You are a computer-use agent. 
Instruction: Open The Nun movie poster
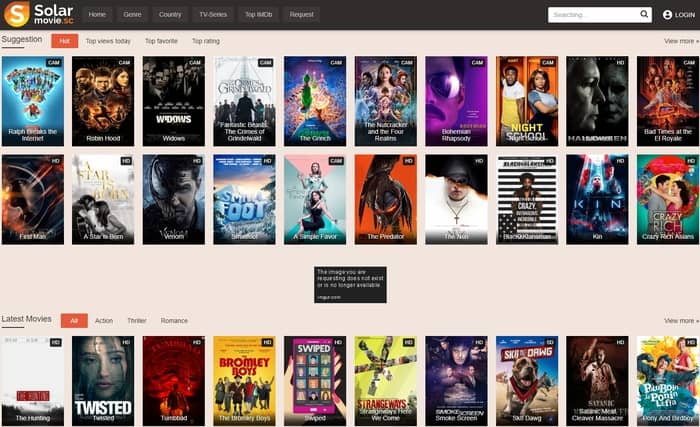coord(456,199)
